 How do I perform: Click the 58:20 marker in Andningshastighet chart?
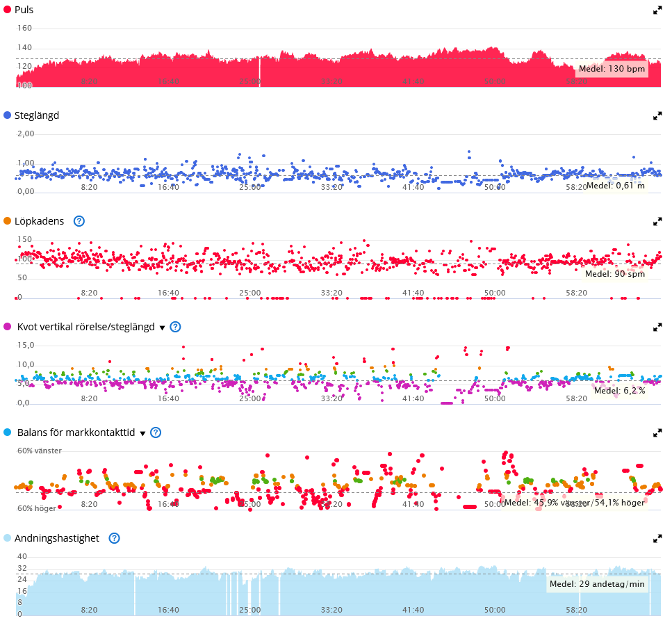click(576, 610)
